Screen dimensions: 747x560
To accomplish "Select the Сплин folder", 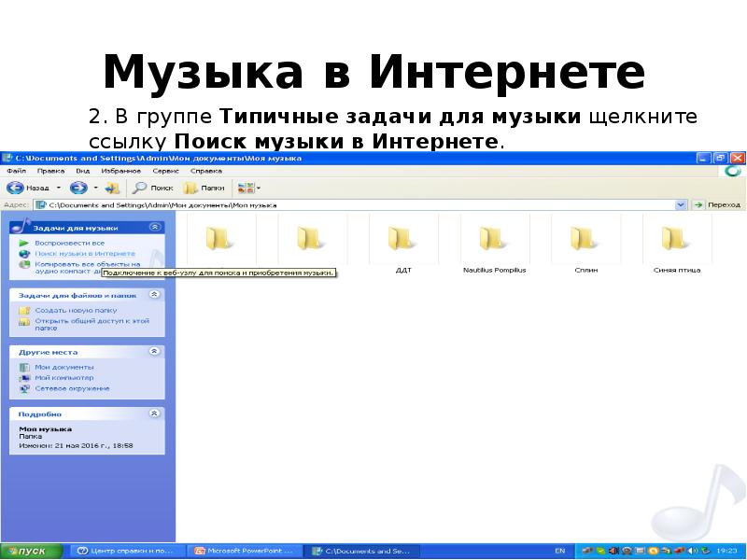I will [x=586, y=245].
